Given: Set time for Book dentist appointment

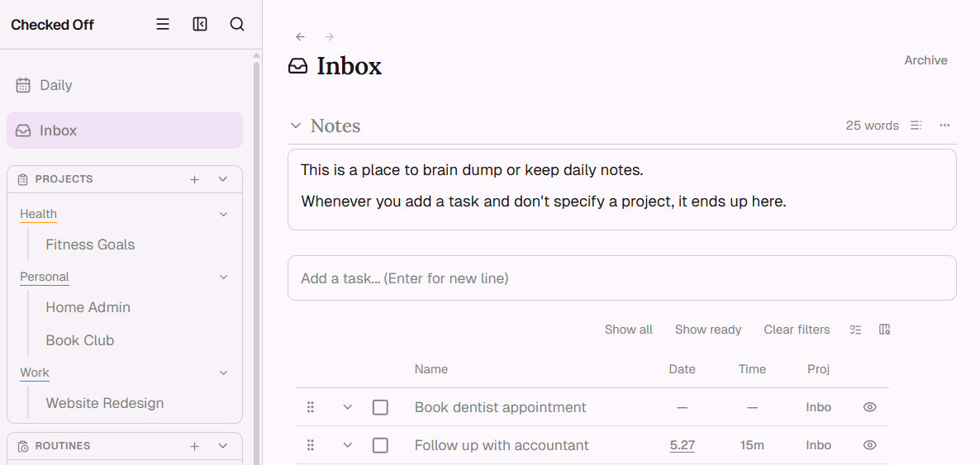Looking at the screenshot, I should point(752,407).
